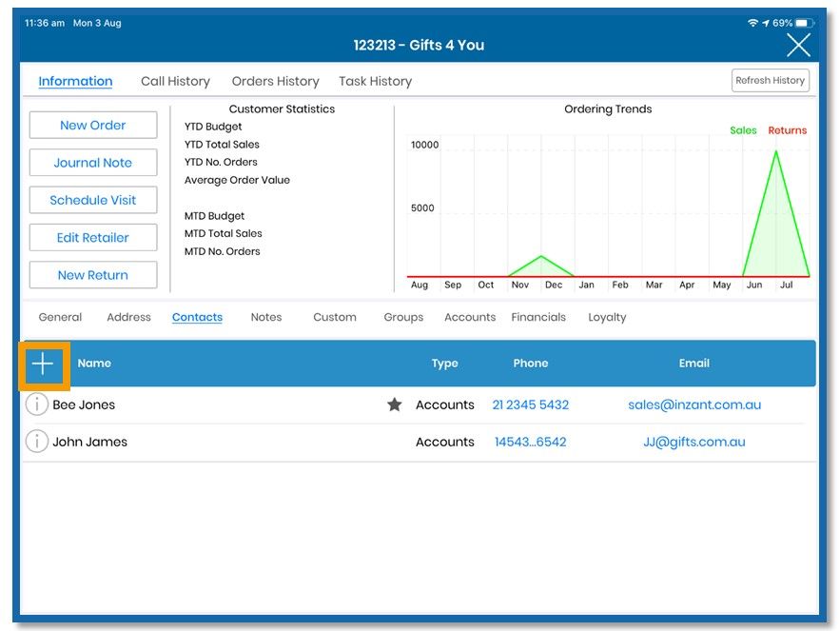Viewport: 840px width, 631px height.
Task: Open info icon for John James
Action: coord(37,442)
